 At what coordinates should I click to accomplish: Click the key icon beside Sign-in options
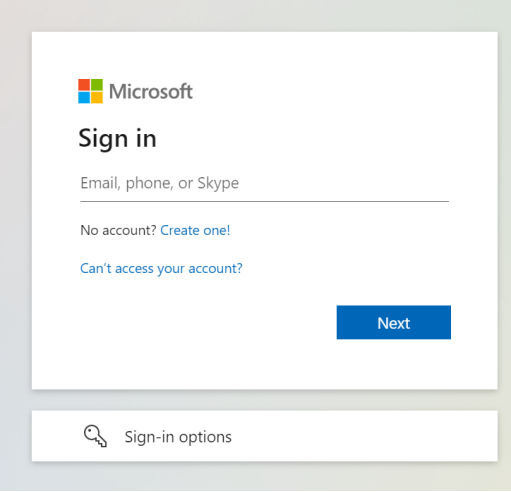(x=95, y=436)
